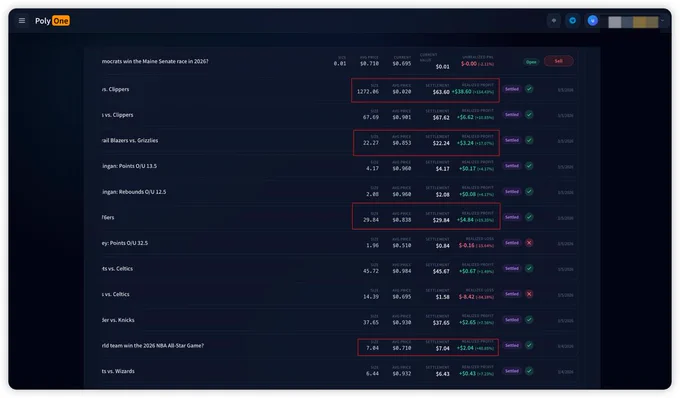Open the Points O/U 13.5 market title
The width and height of the screenshot is (680, 398).
pyautogui.click(x=129, y=166)
